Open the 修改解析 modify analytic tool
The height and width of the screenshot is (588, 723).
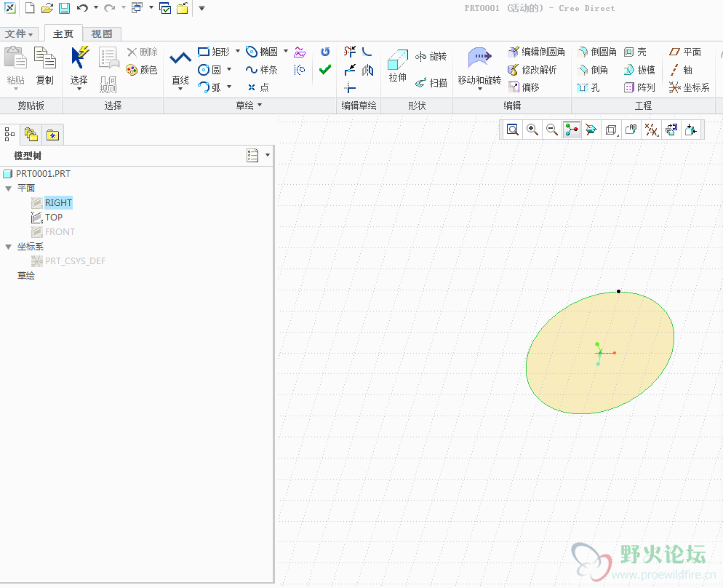pyautogui.click(x=532, y=70)
